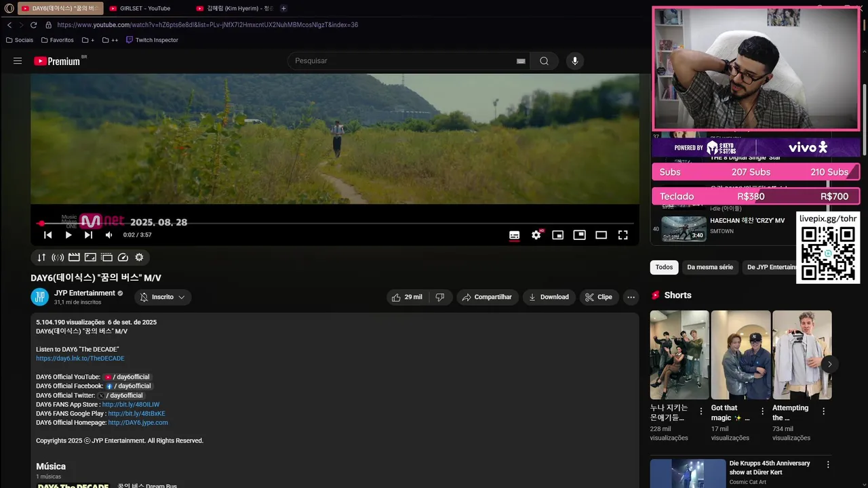The height and width of the screenshot is (488, 868).
Task: Reload the page
Action: click(33, 25)
